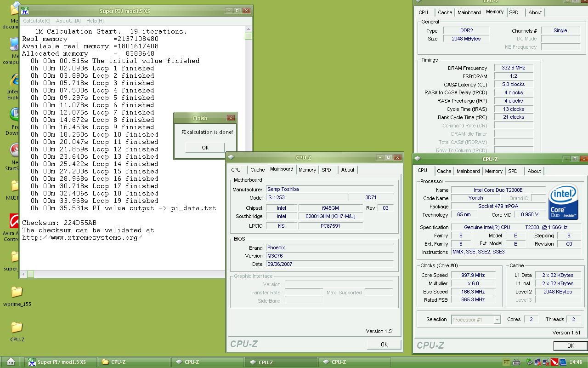Click the BIOS Date field 09/06/2007
Screen dimensions: 588x368
point(330,264)
